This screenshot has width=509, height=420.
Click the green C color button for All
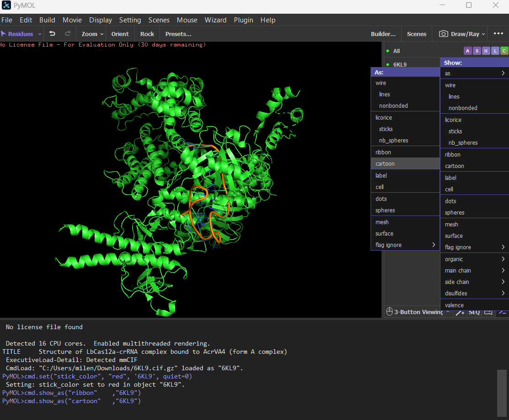pos(504,51)
